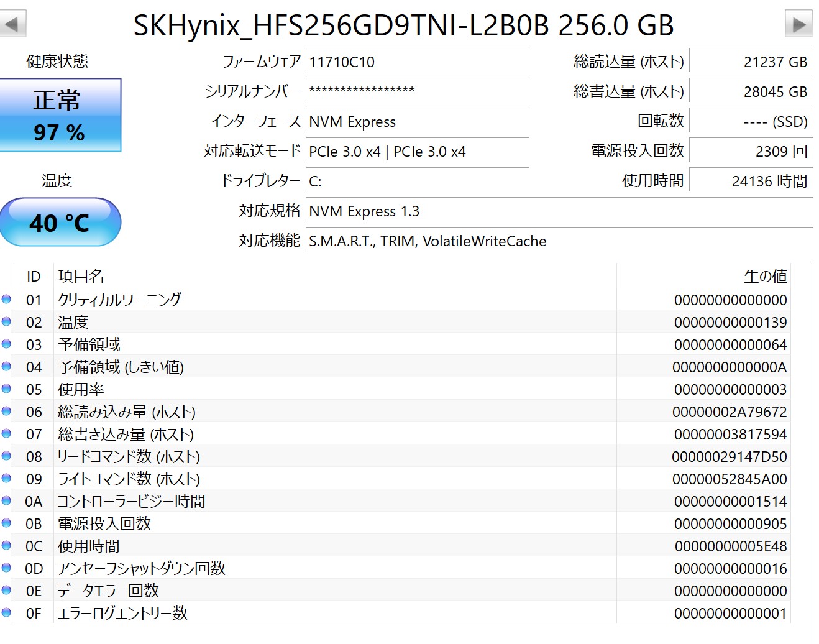Click raw value 00000052845A00
The image size is (819, 644).
click(x=730, y=479)
